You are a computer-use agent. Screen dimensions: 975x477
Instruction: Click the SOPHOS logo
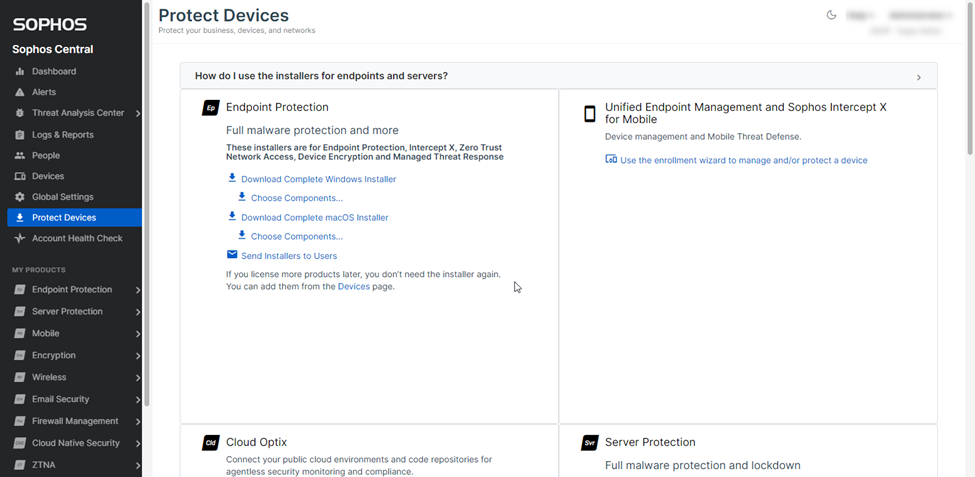(50, 25)
